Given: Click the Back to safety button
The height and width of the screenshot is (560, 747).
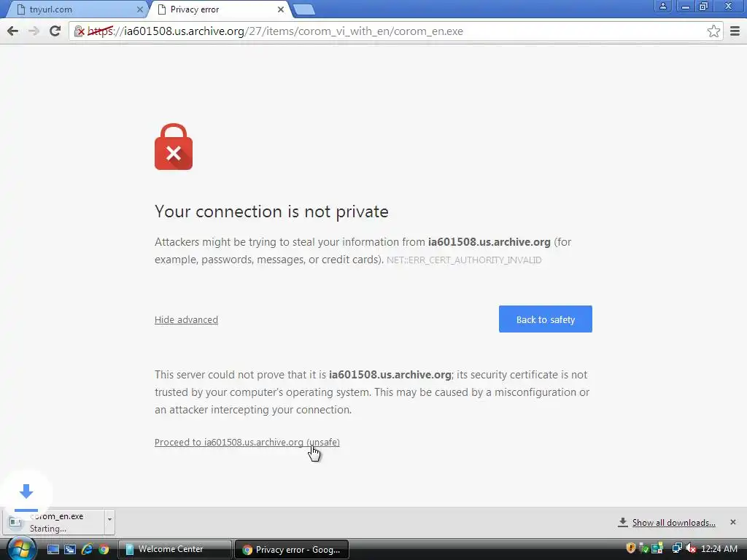Looking at the screenshot, I should 546,319.
